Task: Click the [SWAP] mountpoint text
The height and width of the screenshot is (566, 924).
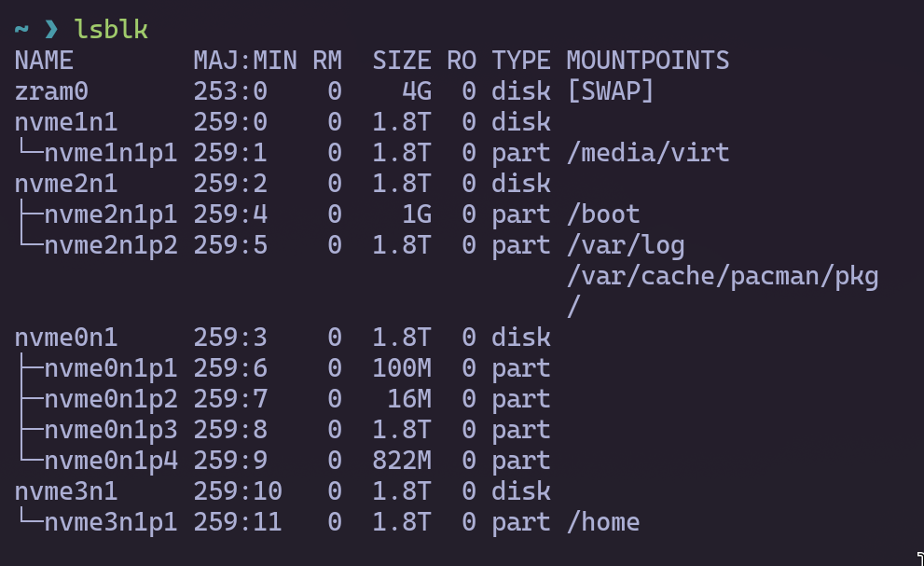Action: pyautogui.click(x=610, y=91)
